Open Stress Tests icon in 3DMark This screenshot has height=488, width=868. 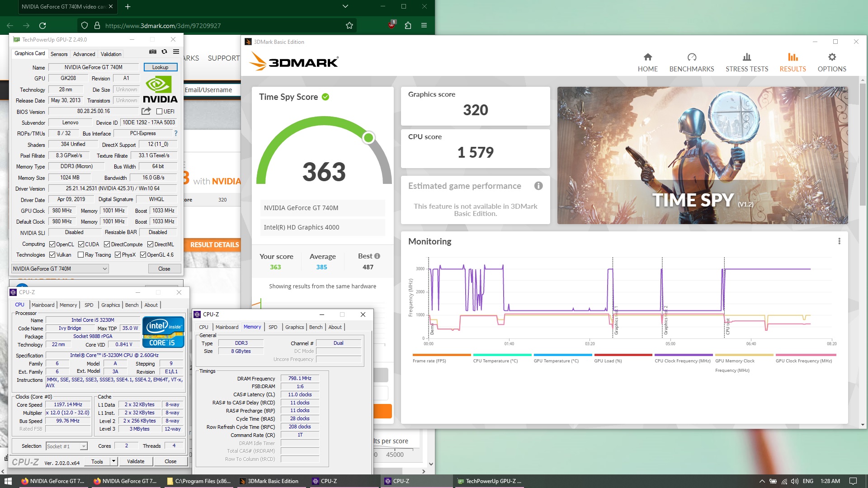[x=747, y=57]
